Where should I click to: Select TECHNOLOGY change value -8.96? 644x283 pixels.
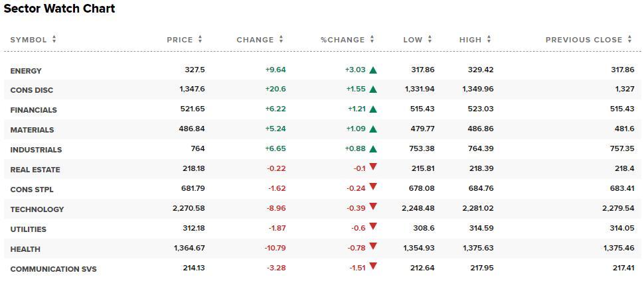coord(276,208)
